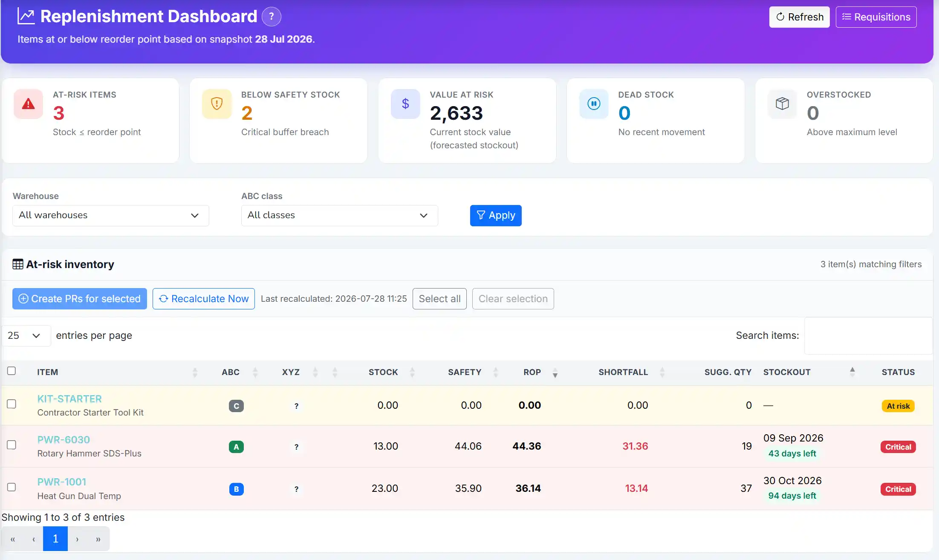Click the Select all button
This screenshot has height=560, width=939.
(439, 299)
